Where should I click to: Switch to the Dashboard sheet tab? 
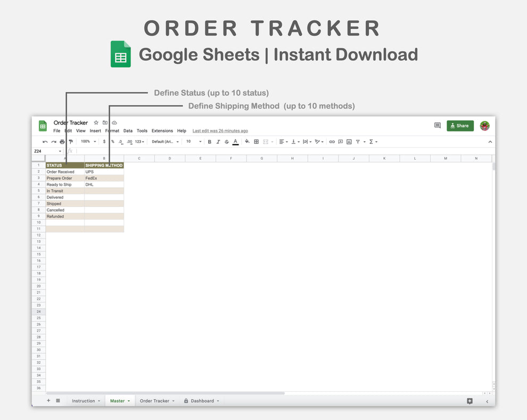pyautogui.click(x=202, y=400)
